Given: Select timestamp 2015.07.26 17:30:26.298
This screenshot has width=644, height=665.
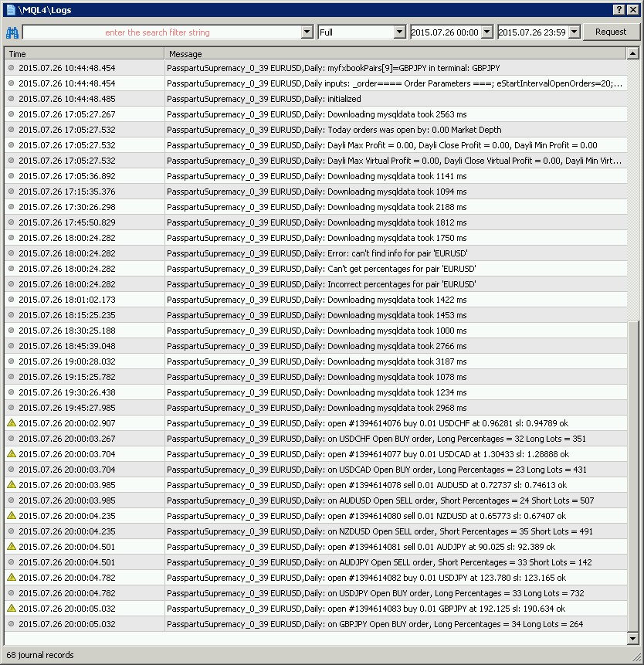Looking at the screenshot, I should [x=67, y=207].
